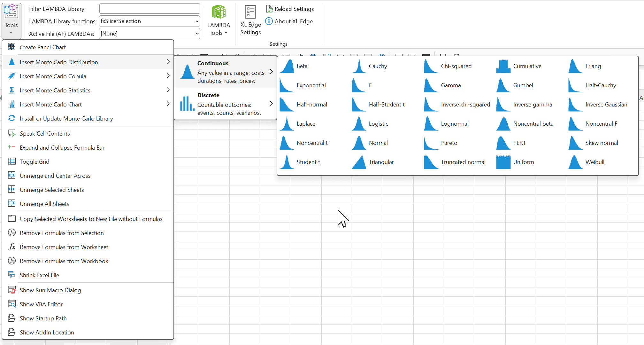The height and width of the screenshot is (345, 644).
Task: Expand the Insert Monte Carlo Statistics submenu
Action: point(88,90)
